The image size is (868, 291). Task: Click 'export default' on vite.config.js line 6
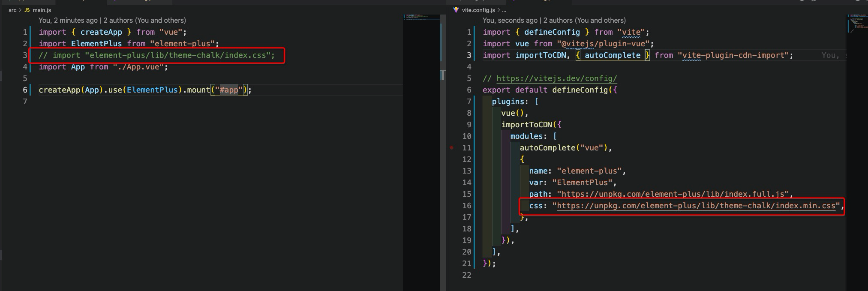pos(515,90)
